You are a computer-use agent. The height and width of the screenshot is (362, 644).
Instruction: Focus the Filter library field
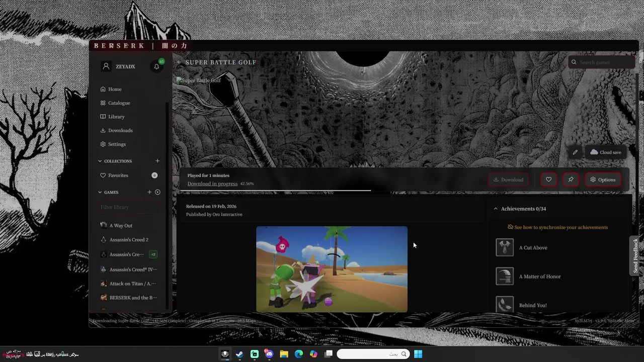[x=129, y=207]
